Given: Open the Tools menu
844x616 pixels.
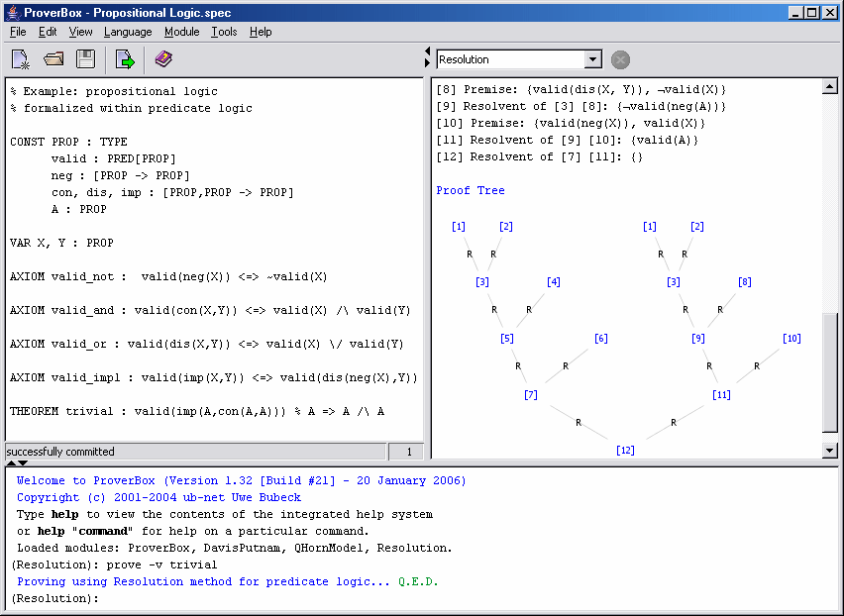Looking at the screenshot, I should pyautogui.click(x=224, y=32).
